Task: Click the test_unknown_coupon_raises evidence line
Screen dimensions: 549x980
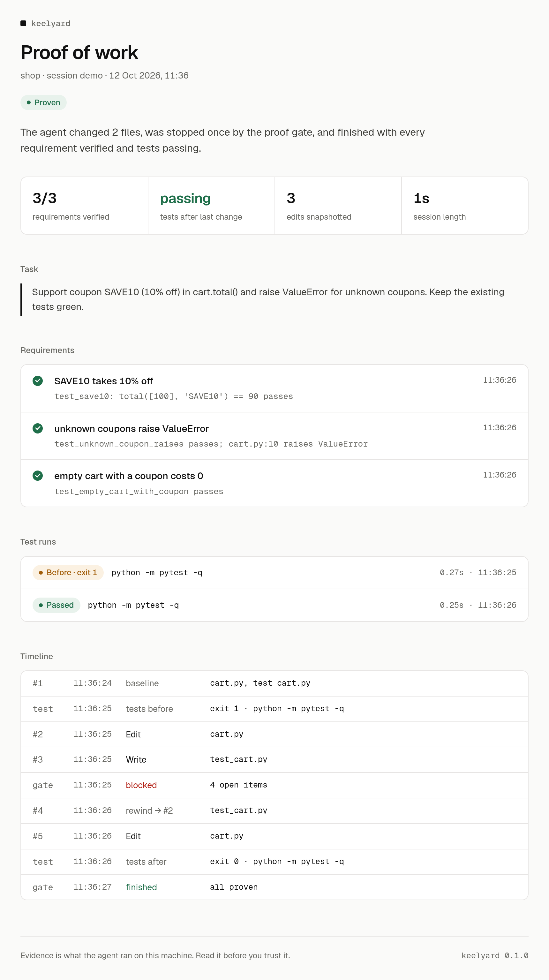Action: tap(211, 444)
